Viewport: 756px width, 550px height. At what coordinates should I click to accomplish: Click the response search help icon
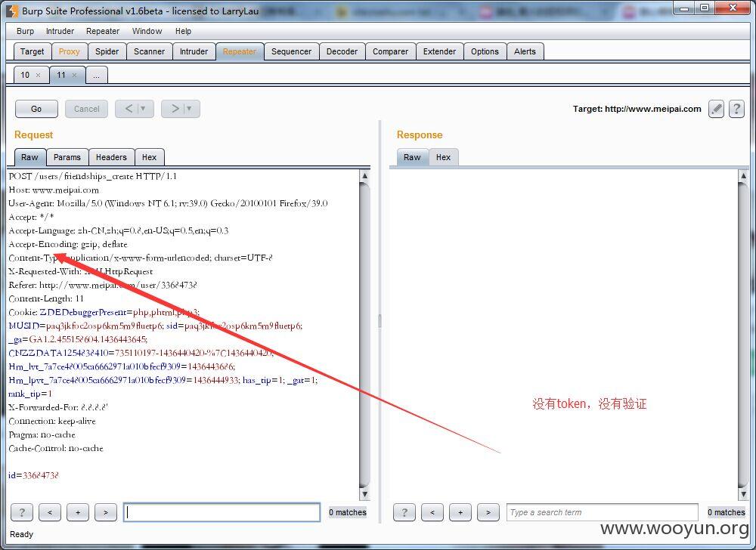coord(404,512)
